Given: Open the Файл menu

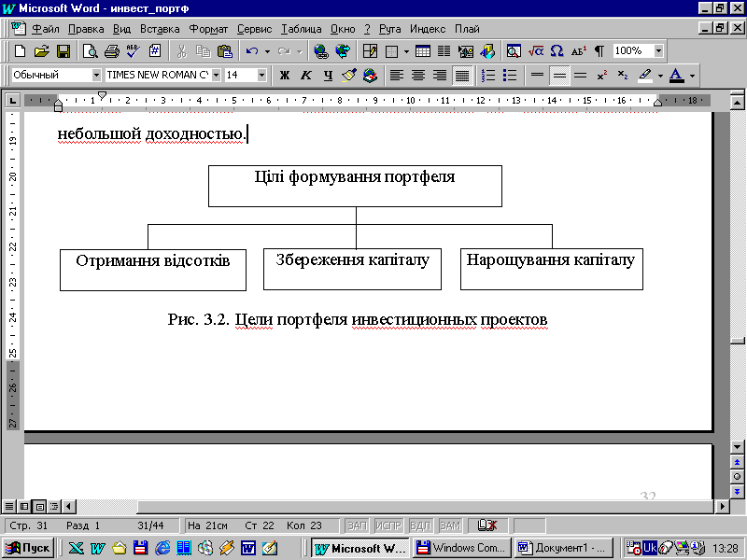Looking at the screenshot, I should point(46,29).
